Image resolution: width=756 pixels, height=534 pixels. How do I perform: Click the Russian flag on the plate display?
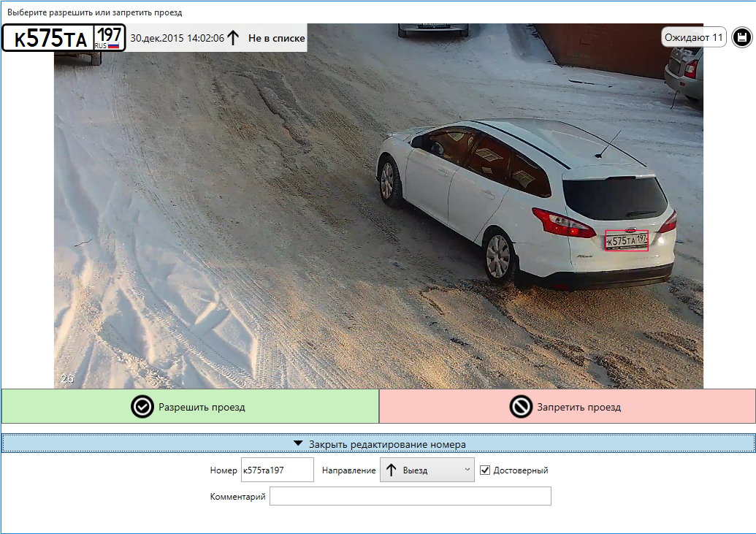(x=113, y=45)
